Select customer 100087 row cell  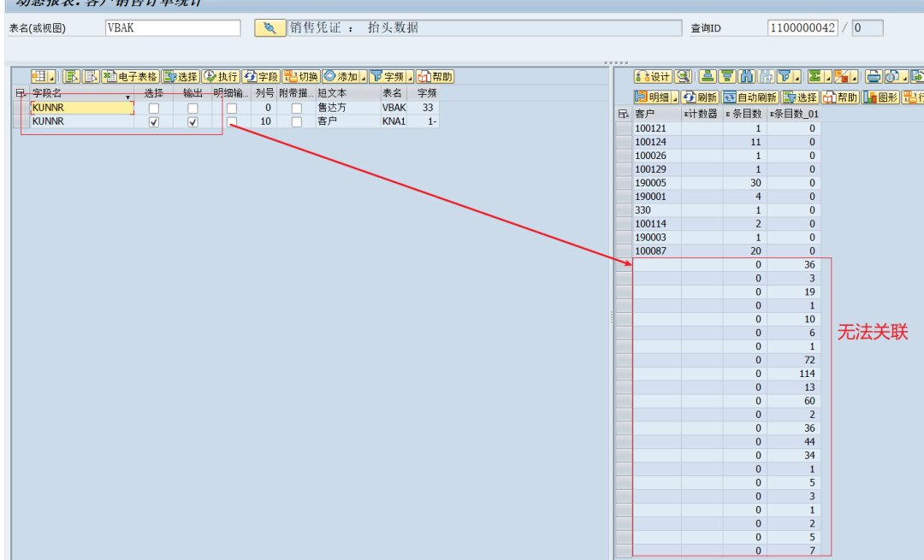pyautogui.click(x=657, y=251)
